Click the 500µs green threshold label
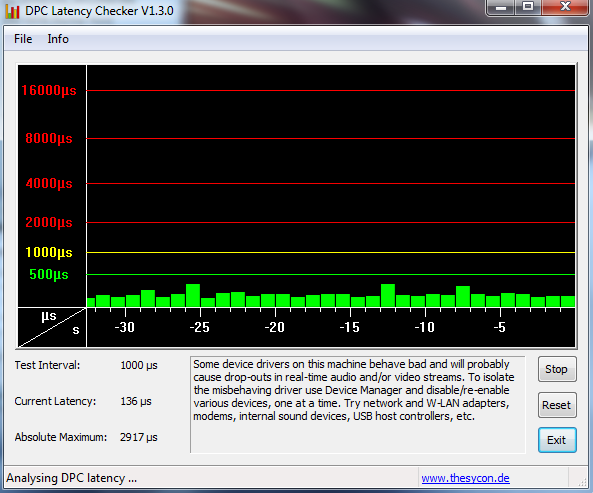This screenshot has width=593, height=493. coord(49,274)
